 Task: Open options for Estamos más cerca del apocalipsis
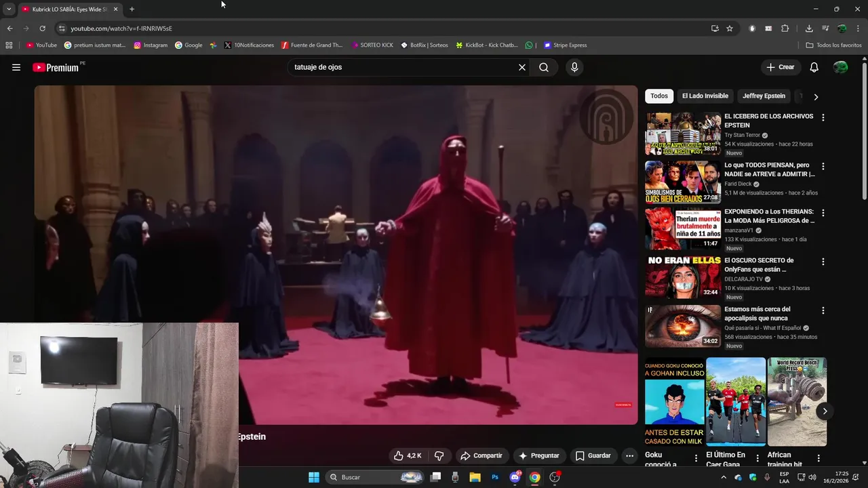pos(823,310)
